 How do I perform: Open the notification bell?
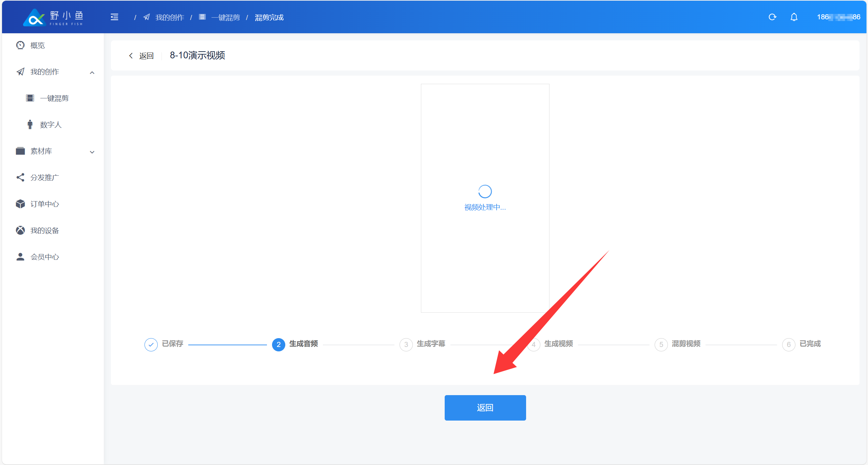(x=794, y=17)
